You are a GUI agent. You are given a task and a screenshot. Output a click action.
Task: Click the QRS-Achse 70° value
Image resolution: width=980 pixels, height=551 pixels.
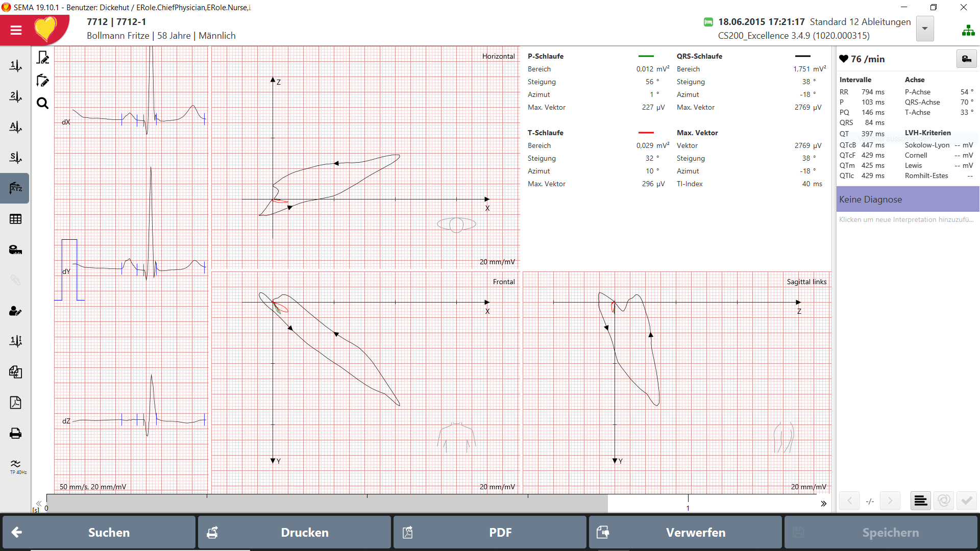tap(967, 102)
